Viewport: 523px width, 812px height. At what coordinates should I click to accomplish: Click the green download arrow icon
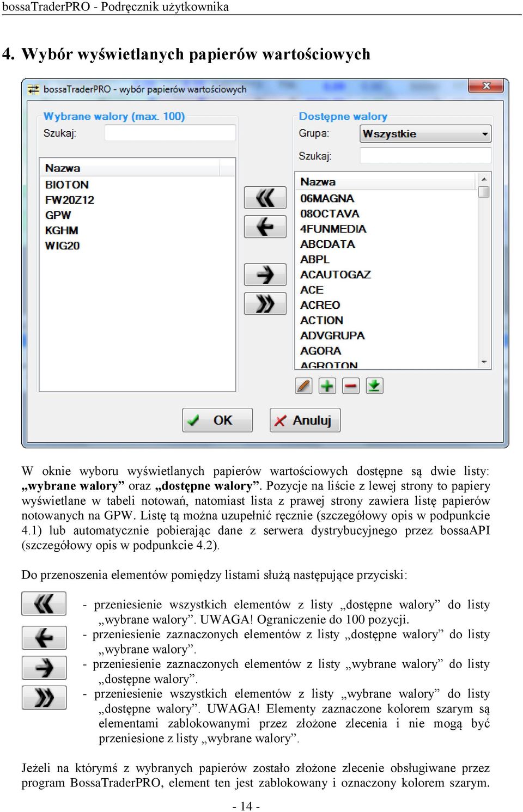click(374, 386)
